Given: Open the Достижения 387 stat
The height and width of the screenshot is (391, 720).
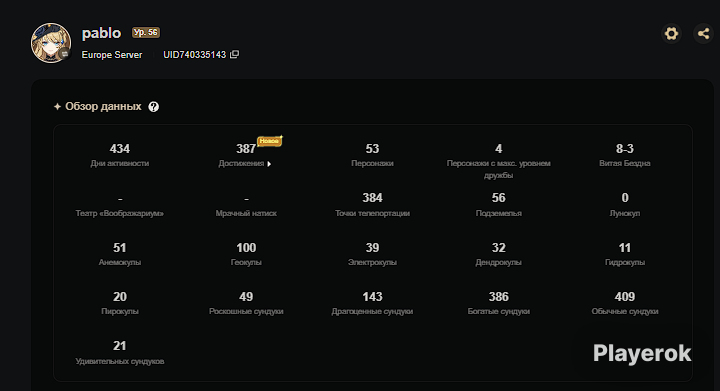Looking at the screenshot, I should coord(246,155).
